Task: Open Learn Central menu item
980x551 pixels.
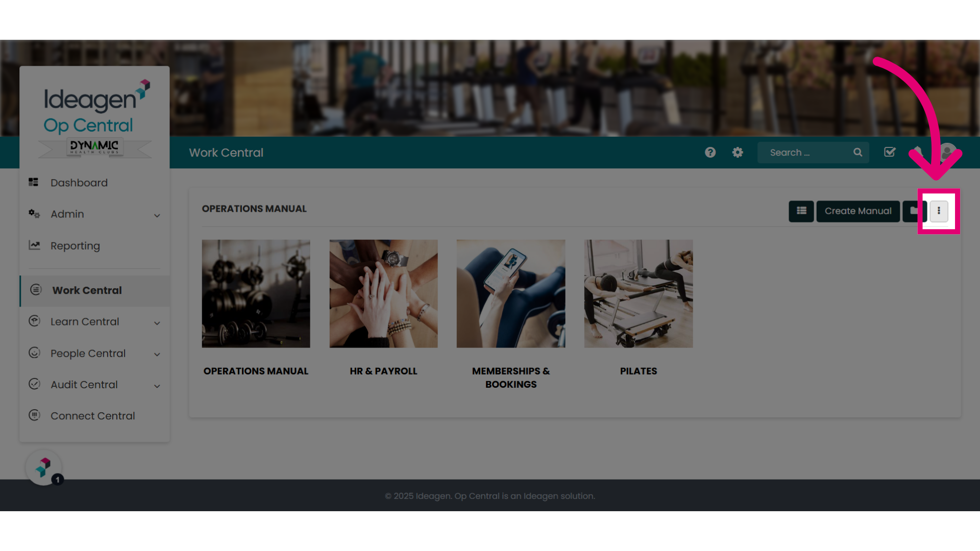Action: (85, 322)
